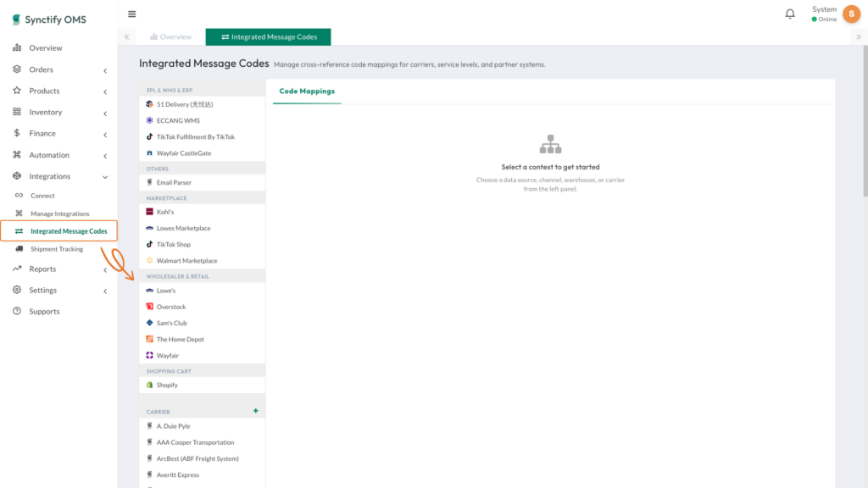The height and width of the screenshot is (488, 868).
Task: Expand the Orders menu chevron
Action: coord(105,70)
